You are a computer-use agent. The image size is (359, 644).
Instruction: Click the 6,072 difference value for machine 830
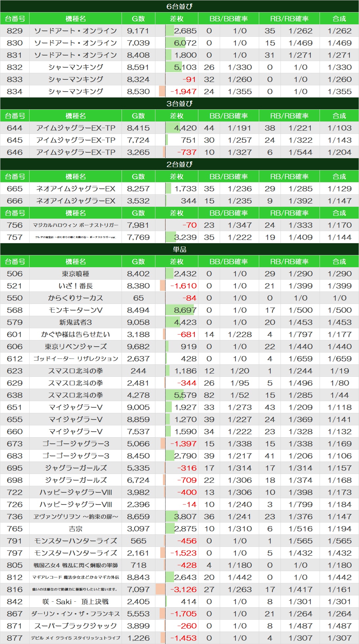pyautogui.click(x=185, y=43)
